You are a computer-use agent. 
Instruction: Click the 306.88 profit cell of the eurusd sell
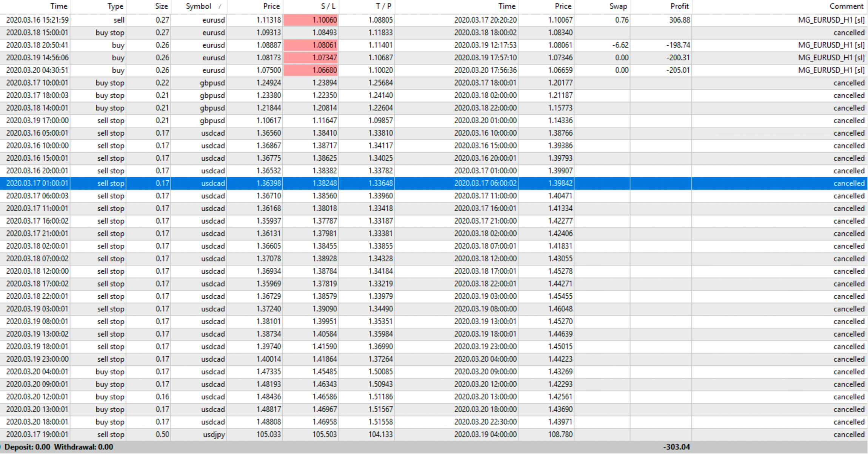(x=679, y=20)
